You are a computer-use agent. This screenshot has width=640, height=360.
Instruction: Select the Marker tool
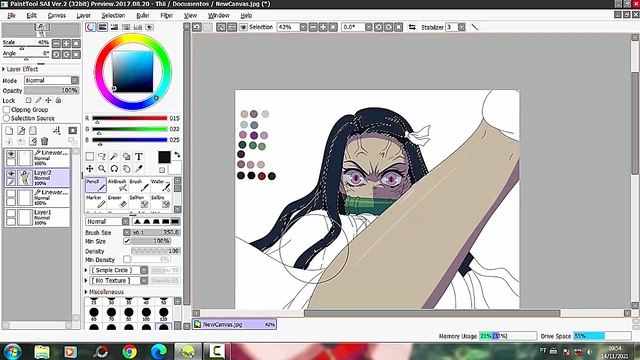click(96, 201)
